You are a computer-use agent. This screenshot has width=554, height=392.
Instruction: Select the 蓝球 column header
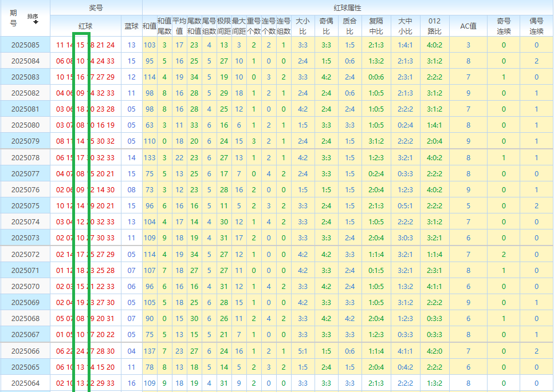tap(132, 26)
